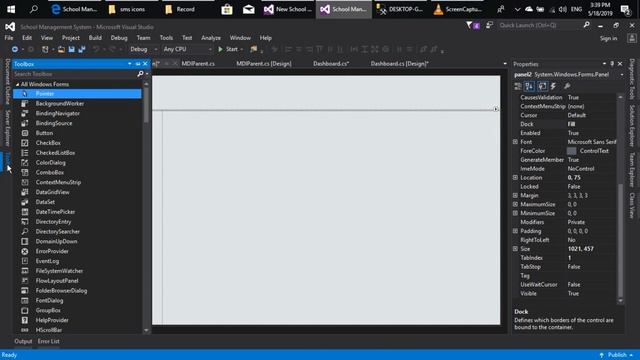Screen dimensions: 640x360
Task: Collapse the All Windows Forms group
Action: tap(18, 84)
